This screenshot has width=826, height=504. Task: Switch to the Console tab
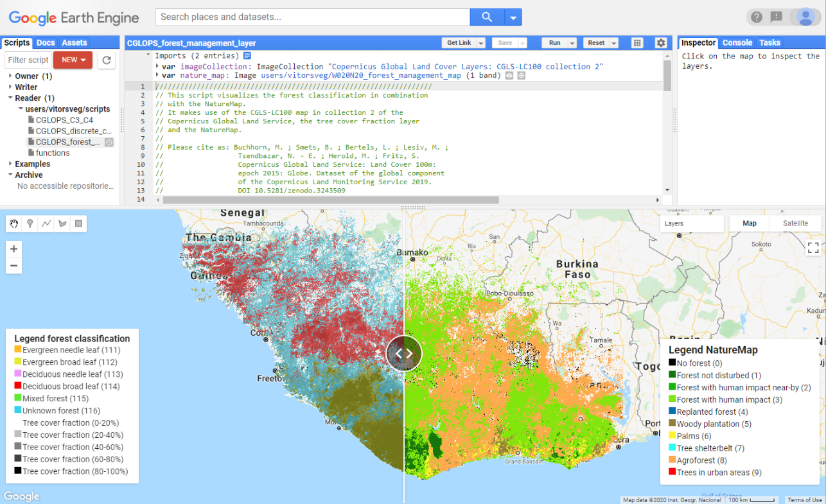[737, 43]
